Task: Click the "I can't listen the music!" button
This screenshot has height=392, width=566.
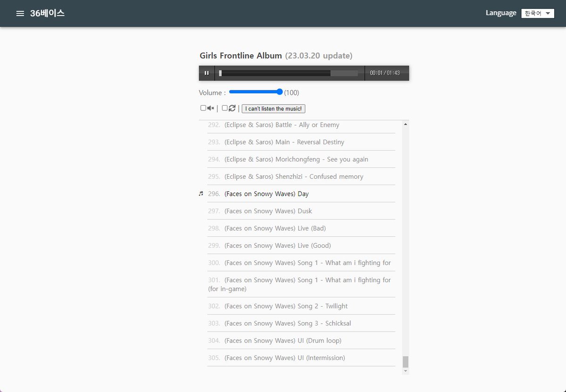Action: coord(274,108)
